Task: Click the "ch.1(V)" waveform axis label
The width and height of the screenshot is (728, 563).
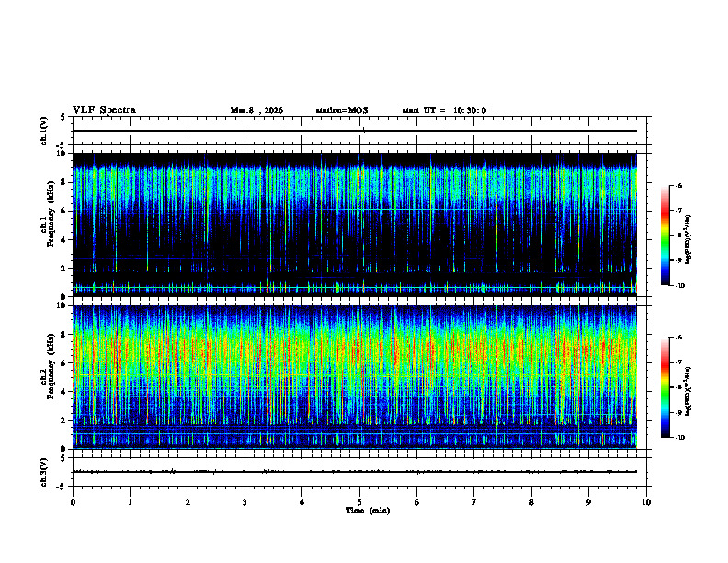Action: 43,131
